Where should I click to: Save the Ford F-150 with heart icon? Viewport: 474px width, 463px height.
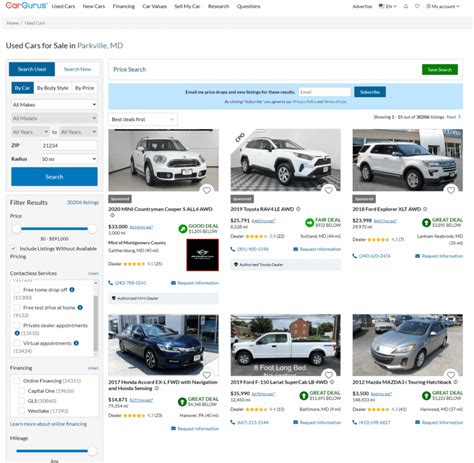[x=329, y=375]
